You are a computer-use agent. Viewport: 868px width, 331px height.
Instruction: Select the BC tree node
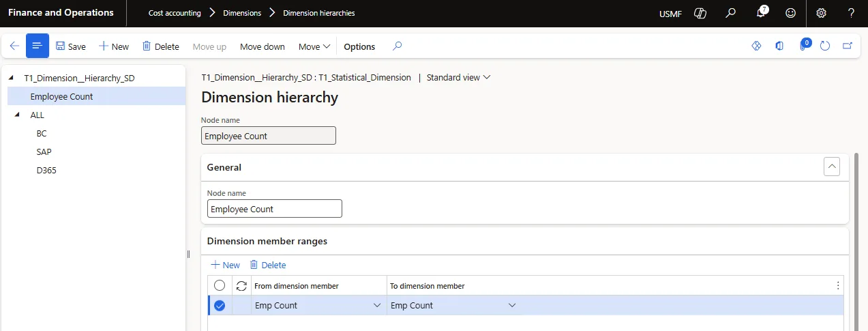tap(42, 134)
